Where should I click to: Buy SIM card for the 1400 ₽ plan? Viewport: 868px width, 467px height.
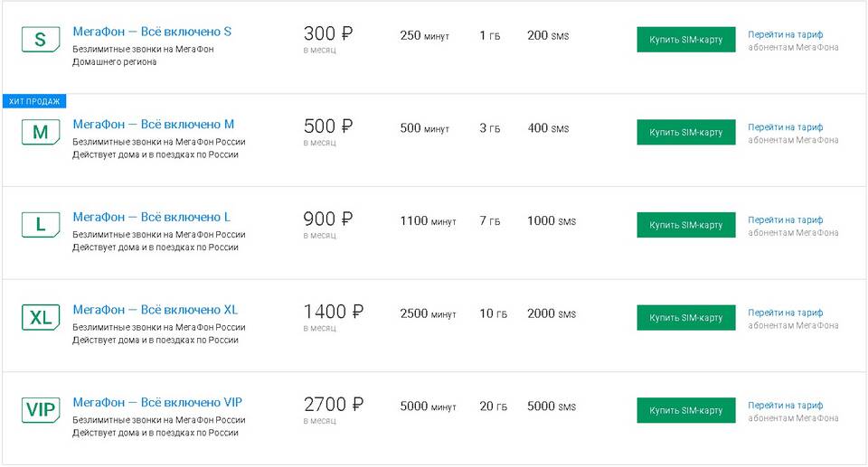(x=685, y=318)
